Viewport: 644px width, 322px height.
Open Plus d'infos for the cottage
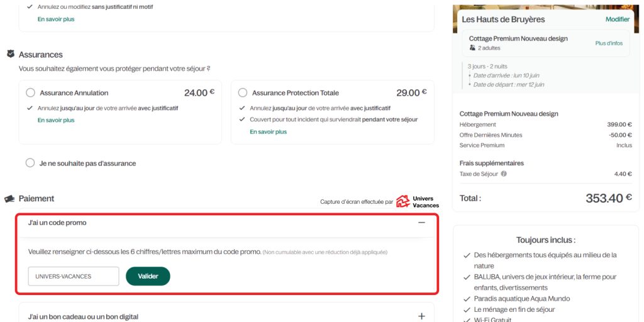[609, 43]
